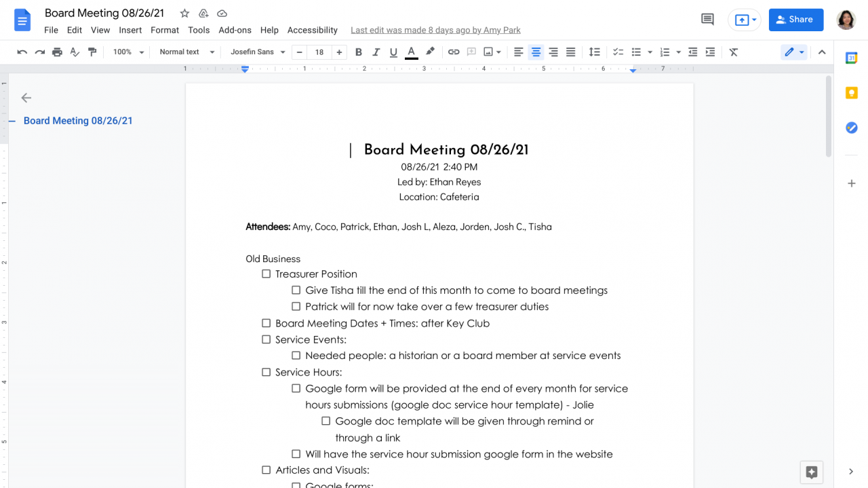Screen dimensions: 868x488
Task: Open the Insert menu
Action: click(130, 30)
